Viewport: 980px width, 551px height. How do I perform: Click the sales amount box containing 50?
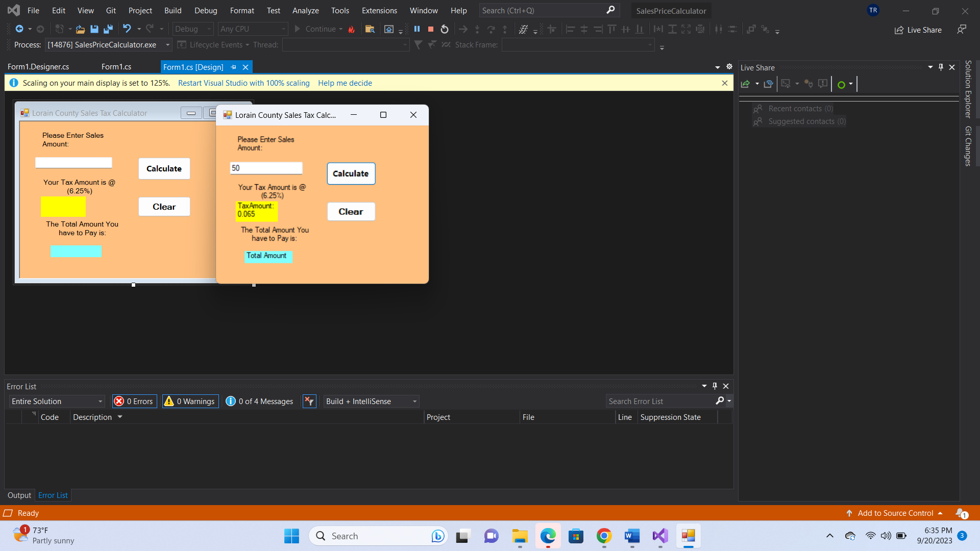tap(266, 168)
